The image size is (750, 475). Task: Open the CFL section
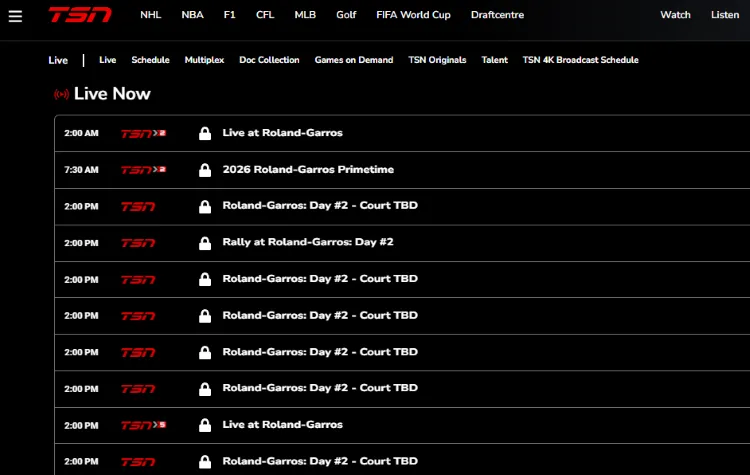(265, 15)
